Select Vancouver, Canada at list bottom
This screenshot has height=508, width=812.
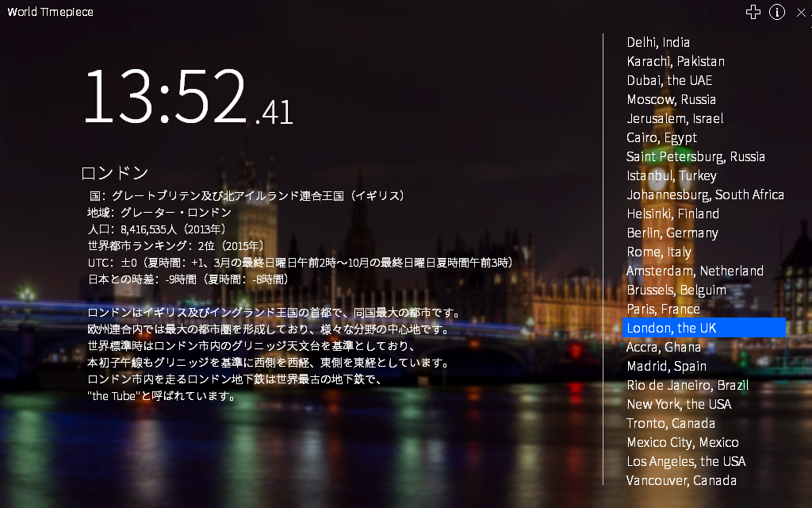680,481
